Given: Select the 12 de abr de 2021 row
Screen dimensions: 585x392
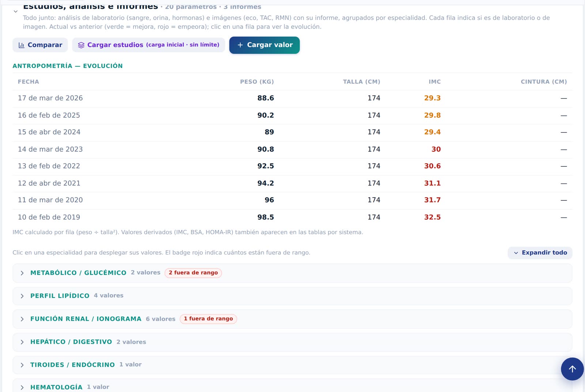Looking at the screenshot, I should click(292, 184).
